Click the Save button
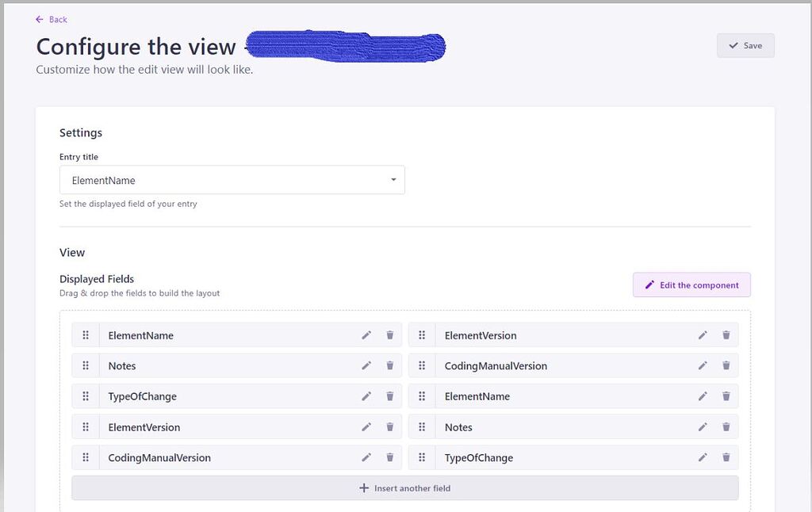 (x=745, y=45)
